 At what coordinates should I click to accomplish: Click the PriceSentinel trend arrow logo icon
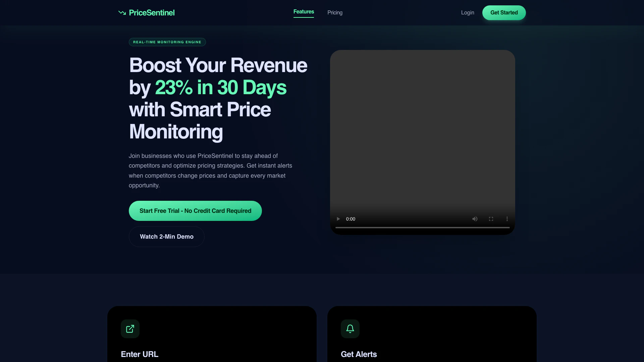(122, 13)
